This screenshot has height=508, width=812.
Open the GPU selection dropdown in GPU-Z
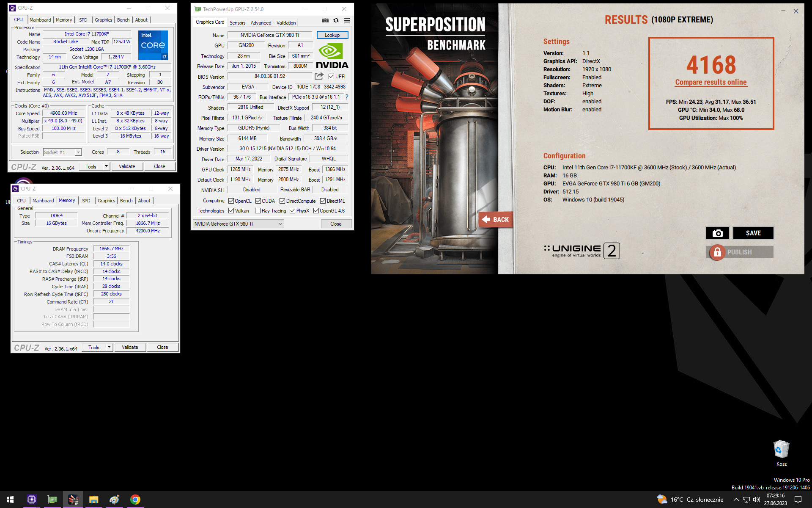[x=239, y=224]
